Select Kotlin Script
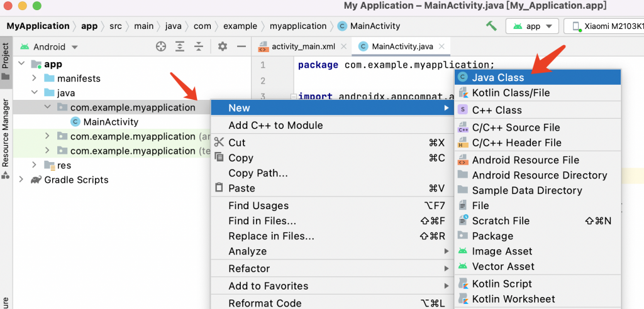 pyautogui.click(x=538, y=284)
